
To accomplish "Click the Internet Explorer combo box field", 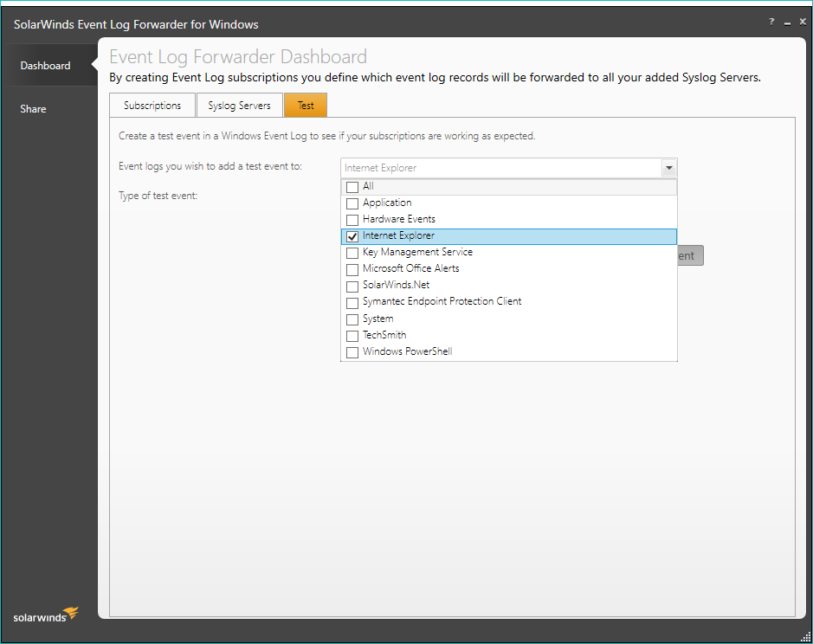I will [500, 168].
